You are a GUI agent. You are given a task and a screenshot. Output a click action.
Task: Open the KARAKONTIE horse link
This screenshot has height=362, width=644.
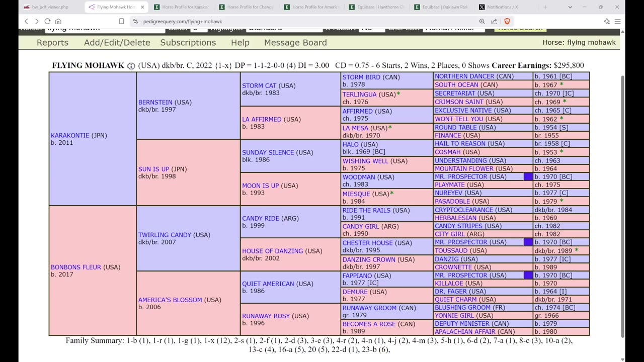pyautogui.click(x=70, y=135)
